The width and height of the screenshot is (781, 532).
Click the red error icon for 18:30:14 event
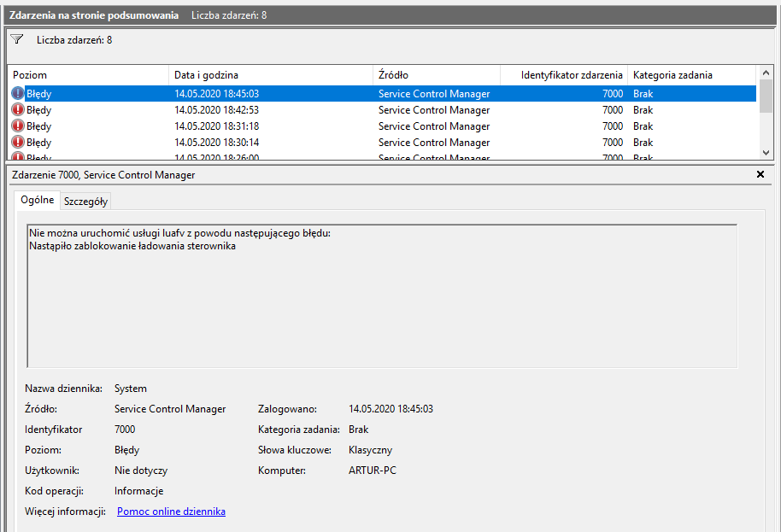click(18, 143)
